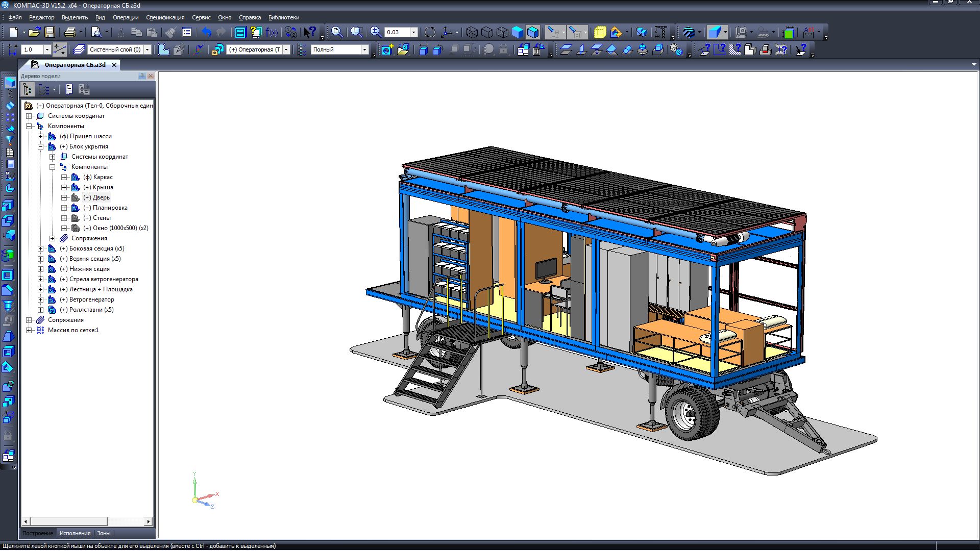The height and width of the screenshot is (551, 980).
Task: Toggle tree structure display mode button
Action: 28,90
